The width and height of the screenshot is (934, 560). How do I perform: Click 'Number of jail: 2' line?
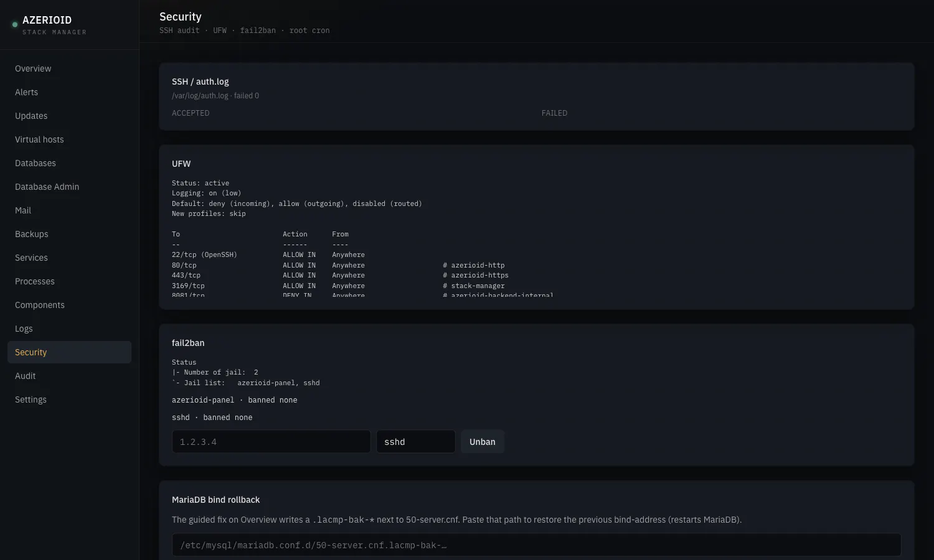tap(215, 372)
